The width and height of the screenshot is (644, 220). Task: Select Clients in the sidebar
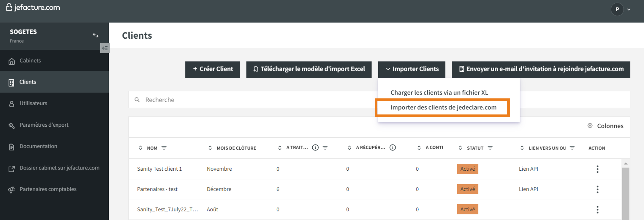[x=54, y=82]
